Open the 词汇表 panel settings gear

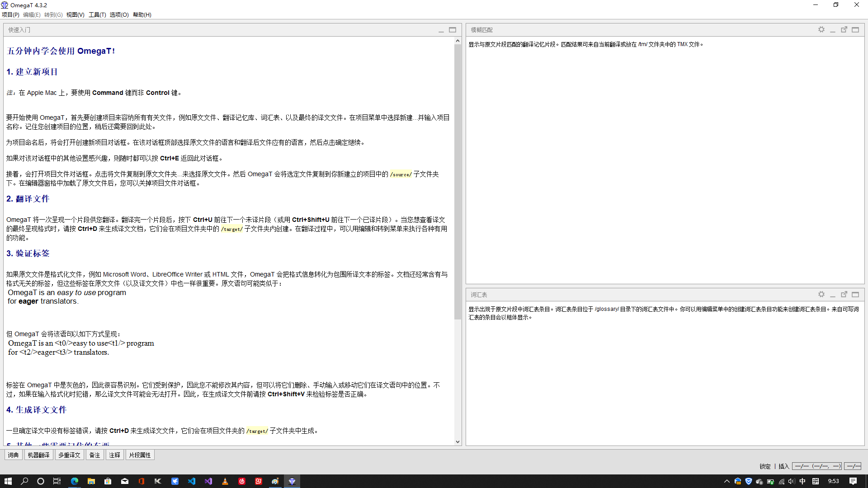(x=821, y=294)
